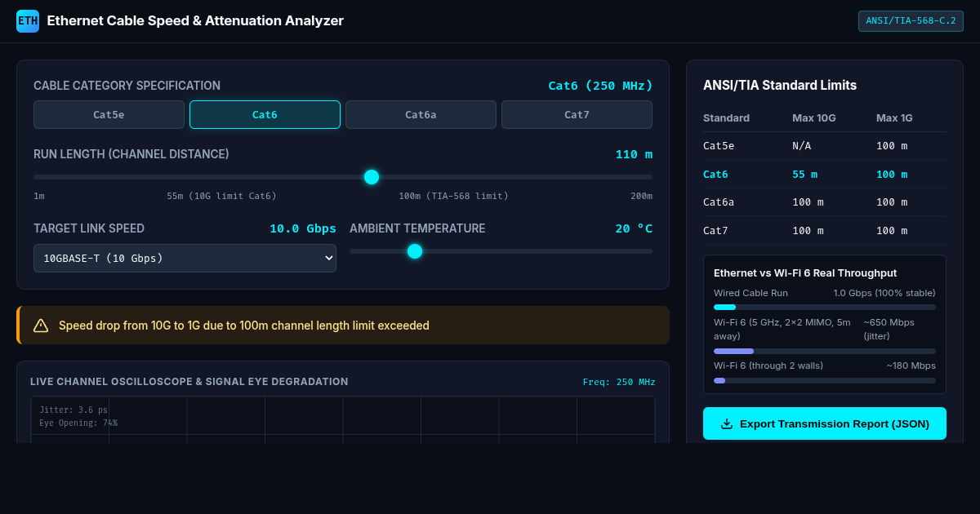Select the Cat5e cable category
The width and height of the screenshot is (980, 514).
point(109,115)
